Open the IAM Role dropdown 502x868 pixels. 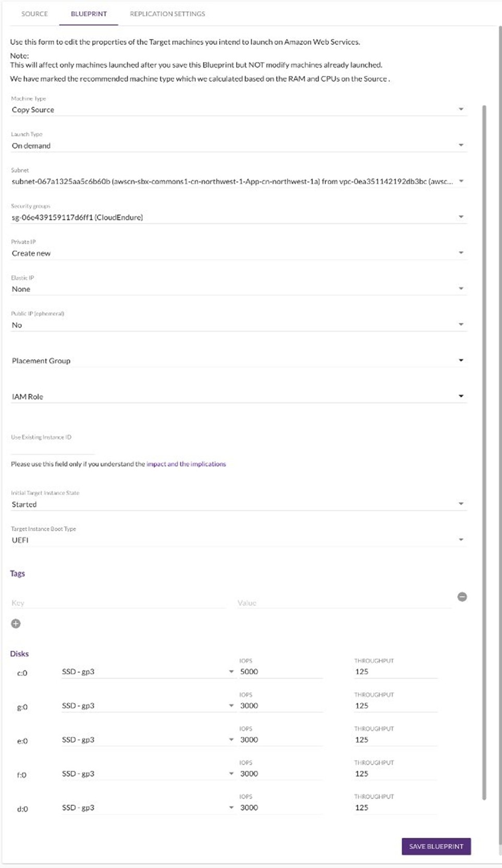pos(238,397)
